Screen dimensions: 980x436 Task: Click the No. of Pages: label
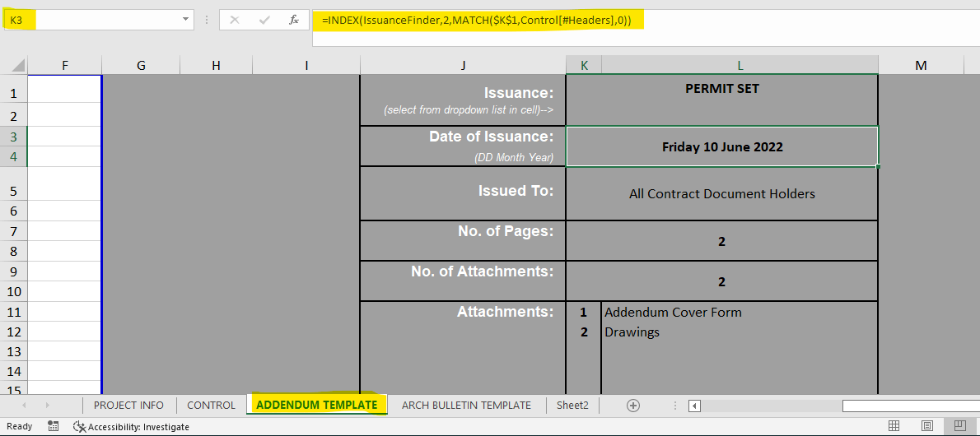coord(506,231)
